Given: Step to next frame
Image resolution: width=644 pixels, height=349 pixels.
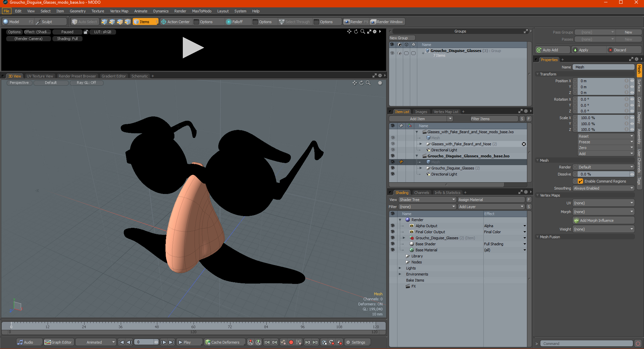Looking at the screenshot, I should click(163, 342).
